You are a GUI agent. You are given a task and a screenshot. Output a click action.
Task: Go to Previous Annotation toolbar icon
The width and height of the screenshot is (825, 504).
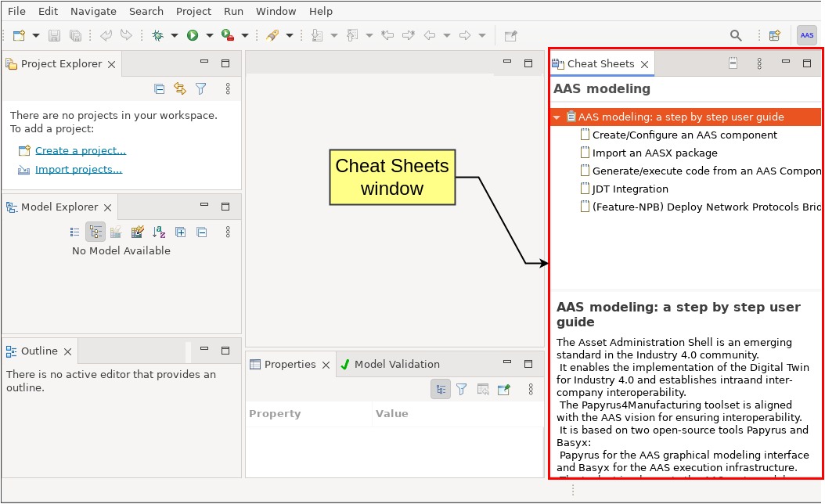352,35
